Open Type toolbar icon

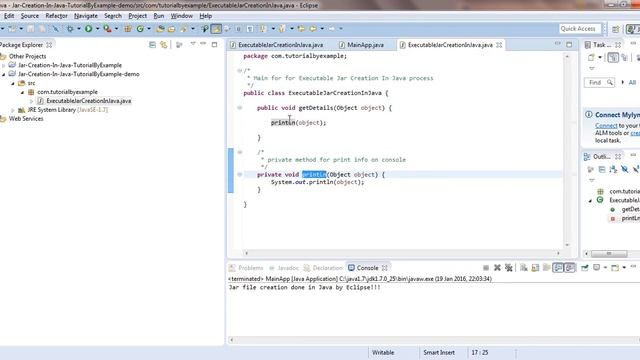click(x=160, y=29)
